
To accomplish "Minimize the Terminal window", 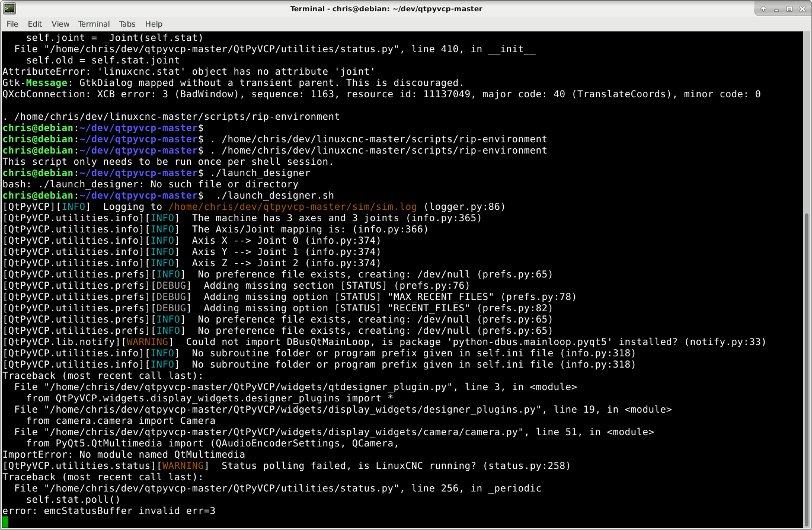I will (x=776, y=8).
